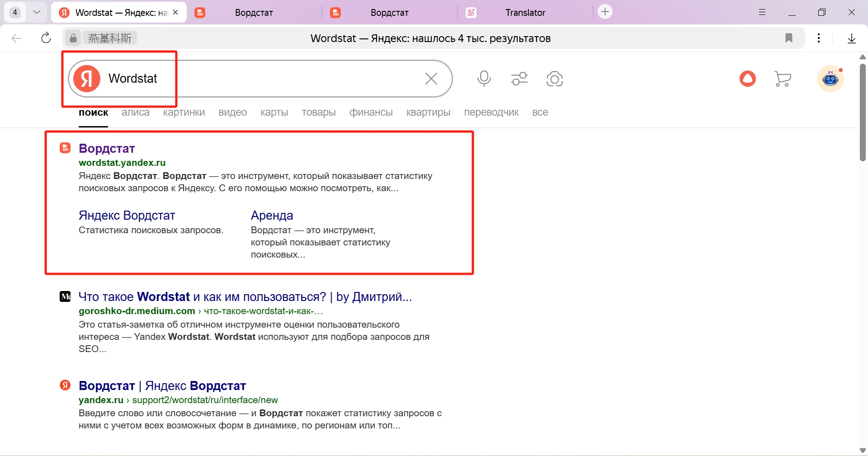The width and height of the screenshot is (868, 456).
Task: Open the Яндекс Вордстат sitelink
Action: click(x=127, y=216)
